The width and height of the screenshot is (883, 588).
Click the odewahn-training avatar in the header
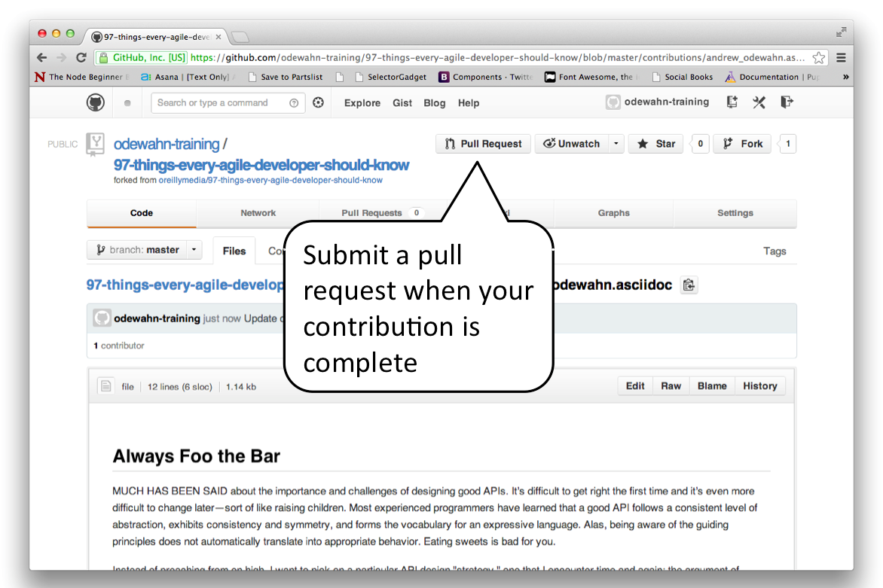click(x=613, y=102)
